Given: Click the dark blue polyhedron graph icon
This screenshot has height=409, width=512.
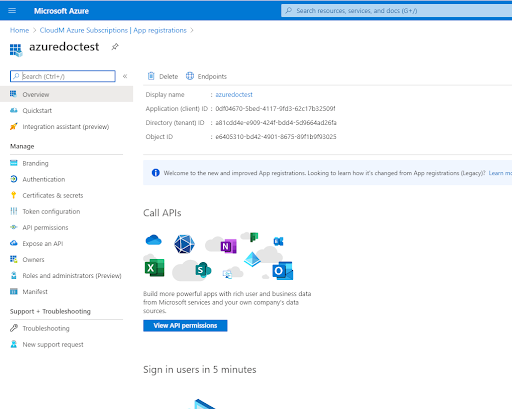Looking at the screenshot, I should pos(184,244).
